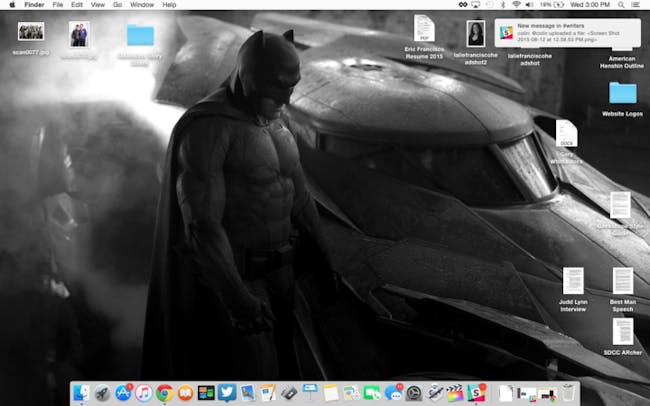The height and width of the screenshot is (406, 650).
Task: Open iBooks orange icon in dock
Action: tap(185, 393)
